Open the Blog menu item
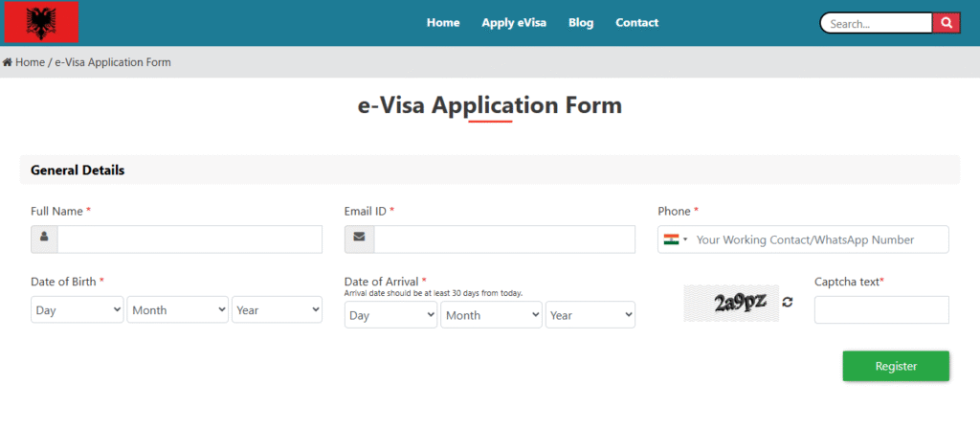 click(x=581, y=23)
